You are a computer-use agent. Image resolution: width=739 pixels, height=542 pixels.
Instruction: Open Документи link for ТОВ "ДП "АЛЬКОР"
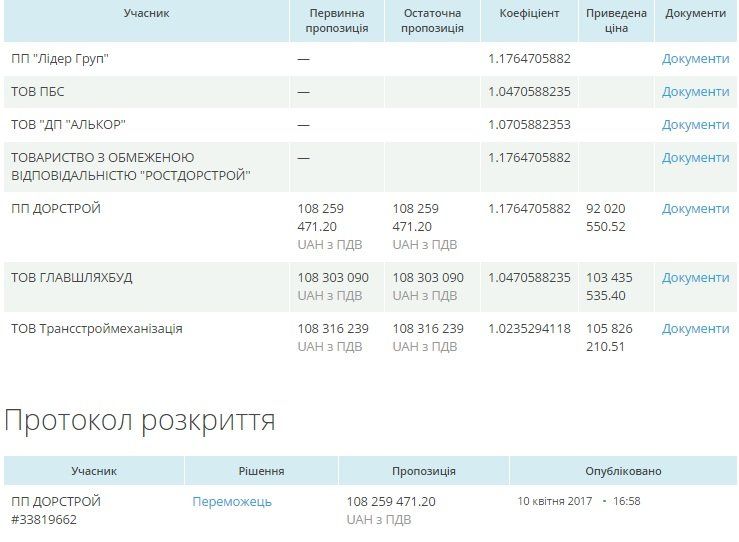tap(695, 125)
